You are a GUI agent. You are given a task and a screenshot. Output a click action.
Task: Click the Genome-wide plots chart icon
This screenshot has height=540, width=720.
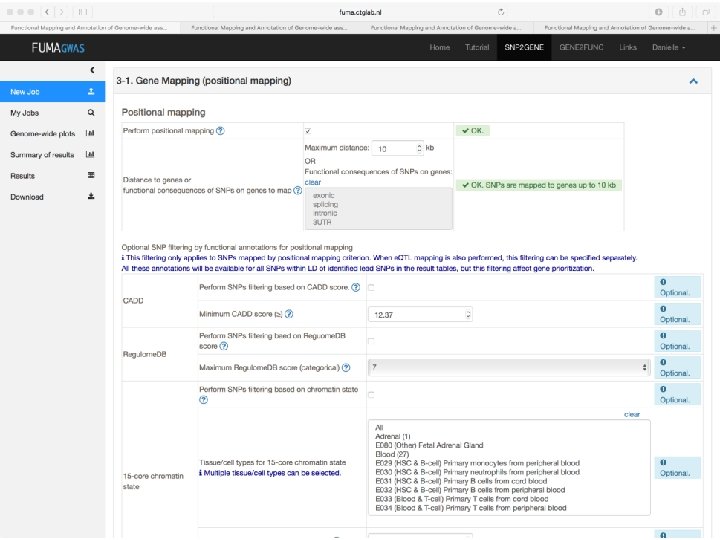coord(91,133)
